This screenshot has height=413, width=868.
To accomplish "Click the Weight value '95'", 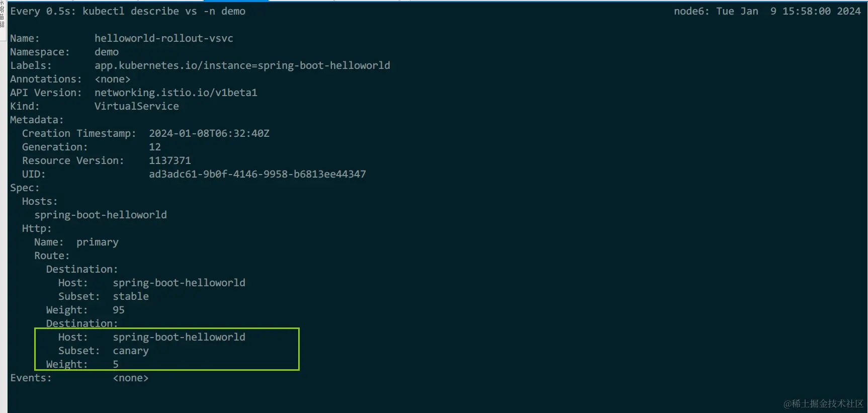I will tap(119, 310).
